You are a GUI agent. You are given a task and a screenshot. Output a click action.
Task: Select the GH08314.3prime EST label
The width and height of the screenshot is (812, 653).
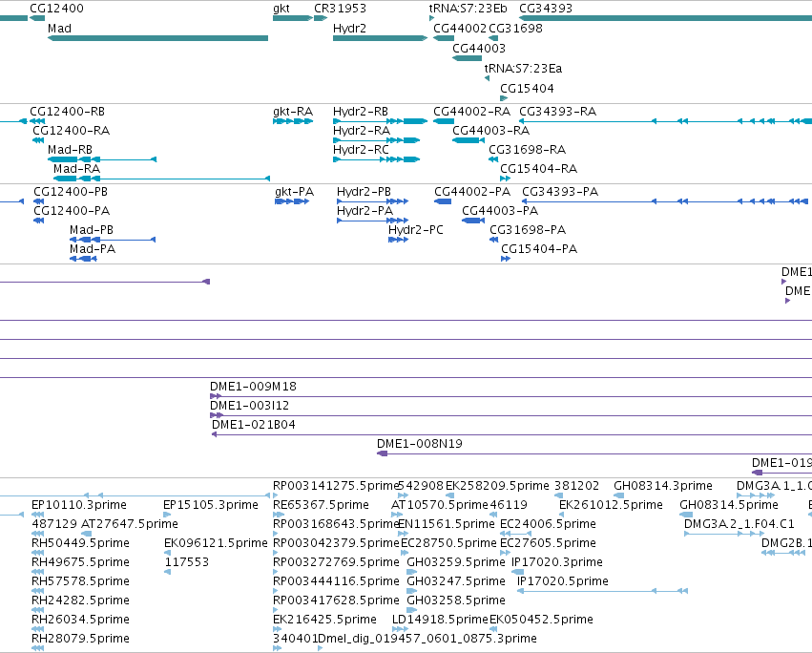pos(663,486)
